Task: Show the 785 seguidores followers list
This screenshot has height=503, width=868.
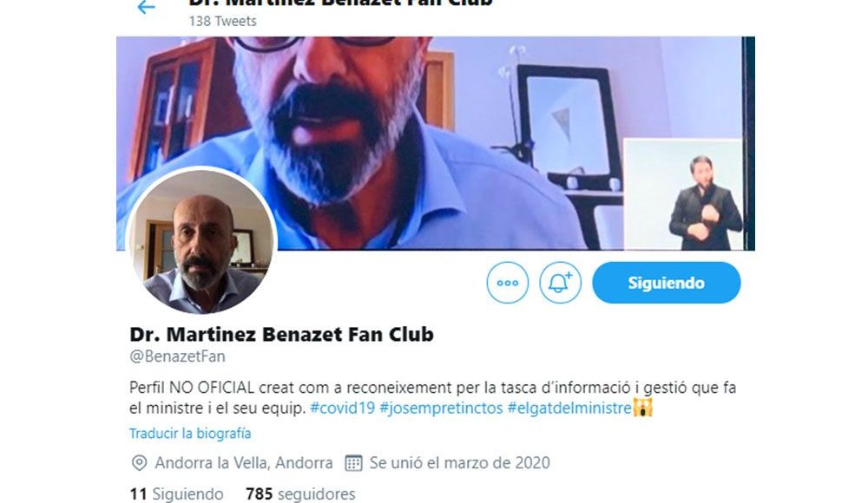Action: pos(300,493)
